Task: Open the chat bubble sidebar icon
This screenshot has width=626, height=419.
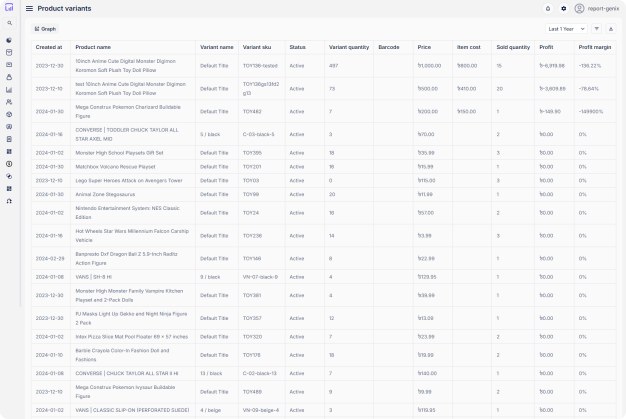Action: point(9,126)
